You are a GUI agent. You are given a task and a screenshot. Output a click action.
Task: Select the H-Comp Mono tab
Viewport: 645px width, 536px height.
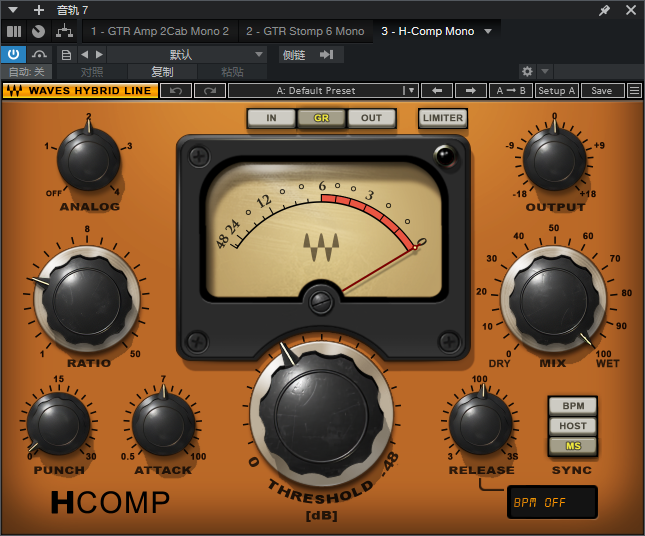[427, 31]
